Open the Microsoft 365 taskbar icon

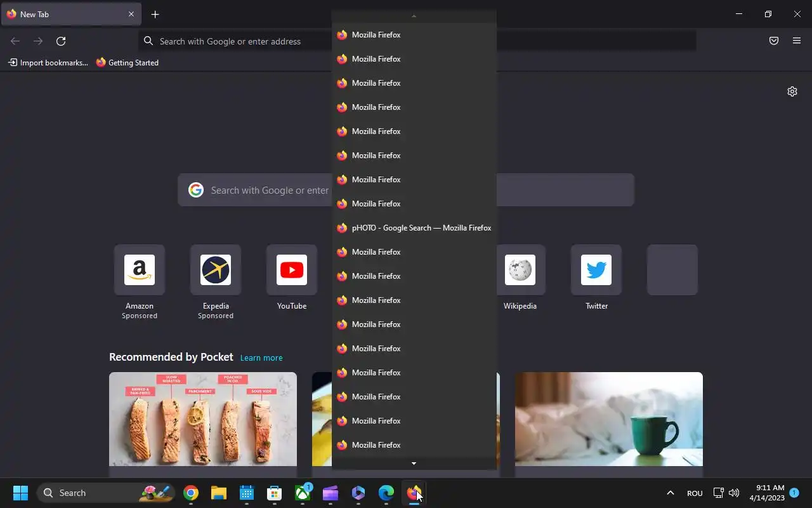click(358, 493)
